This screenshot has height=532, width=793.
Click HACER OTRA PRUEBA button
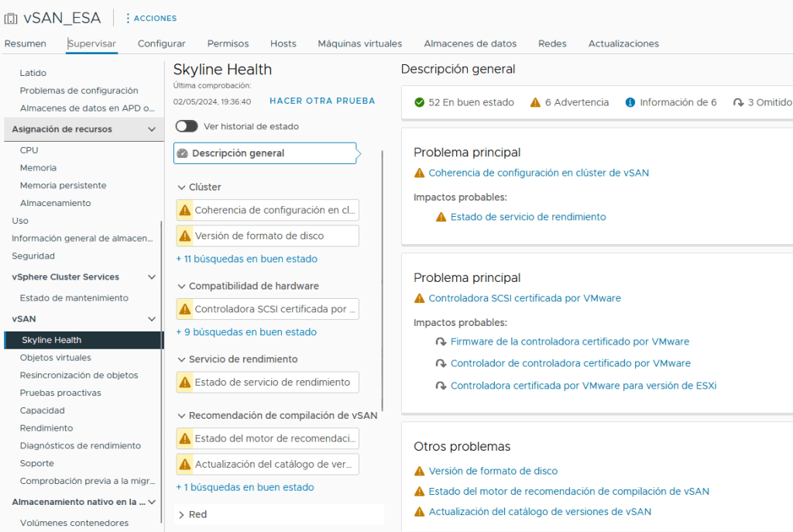(322, 101)
